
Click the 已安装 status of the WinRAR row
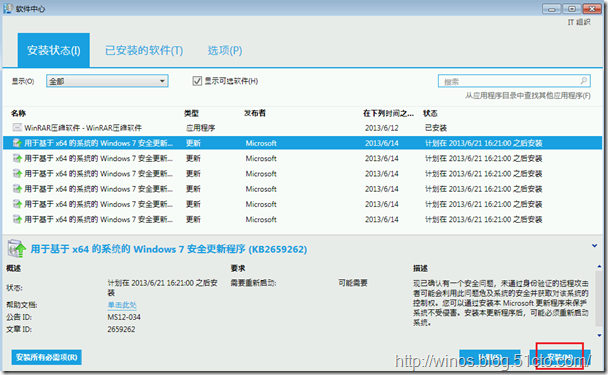point(436,128)
